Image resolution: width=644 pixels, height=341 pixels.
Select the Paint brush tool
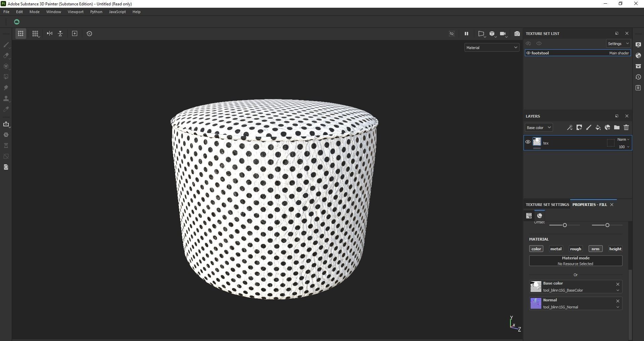pyautogui.click(x=6, y=45)
